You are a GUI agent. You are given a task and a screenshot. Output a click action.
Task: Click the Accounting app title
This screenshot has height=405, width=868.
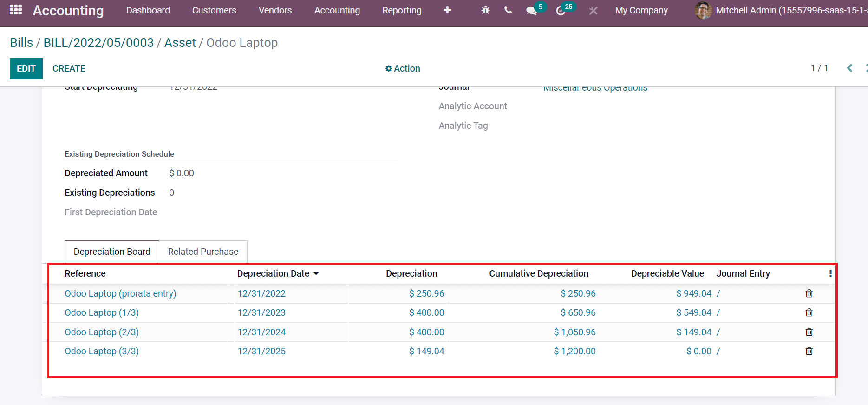68,10
